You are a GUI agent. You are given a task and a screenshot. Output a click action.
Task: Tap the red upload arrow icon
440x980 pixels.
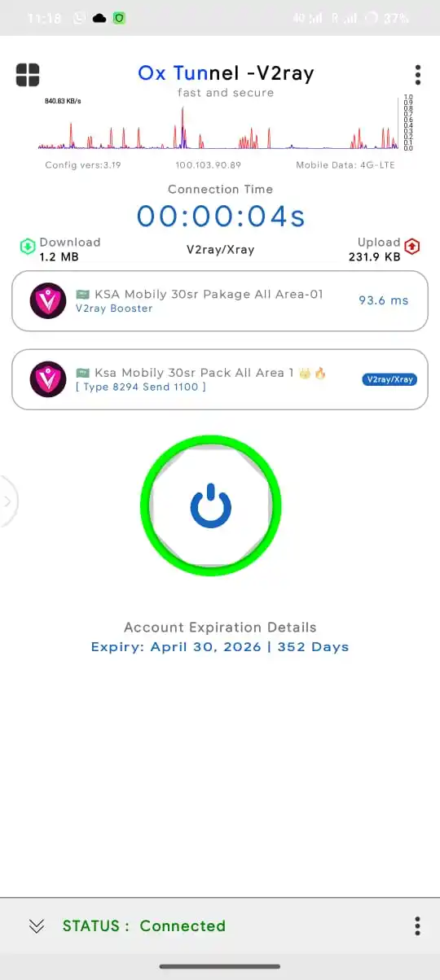pos(412,246)
